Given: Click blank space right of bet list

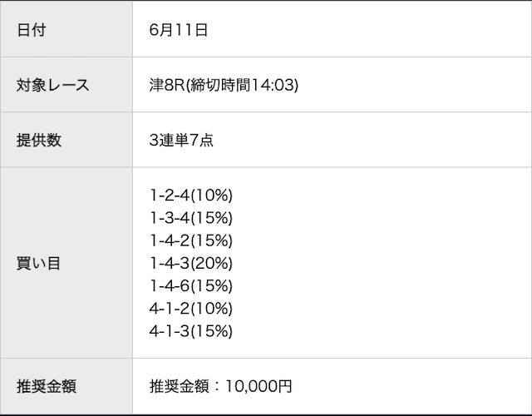Looking at the screenshot, I should tap(382, 263).
